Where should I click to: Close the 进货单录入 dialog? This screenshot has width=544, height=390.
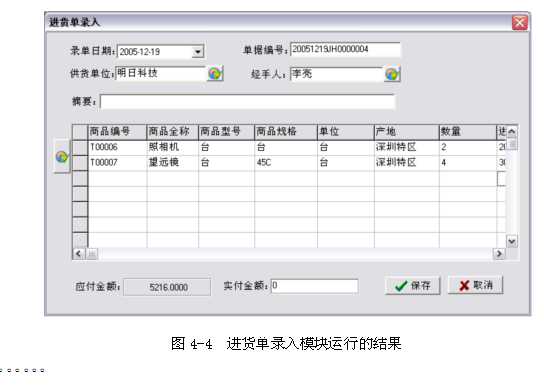pos(520,23)
